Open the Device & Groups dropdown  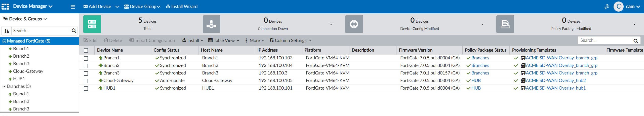pos(25,19)
